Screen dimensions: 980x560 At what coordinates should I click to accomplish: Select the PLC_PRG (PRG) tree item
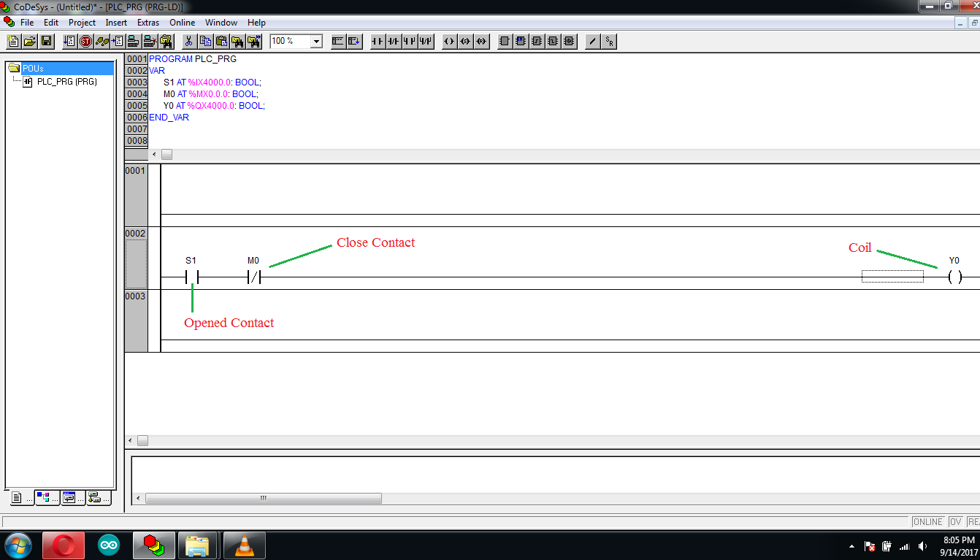point(66,82)
